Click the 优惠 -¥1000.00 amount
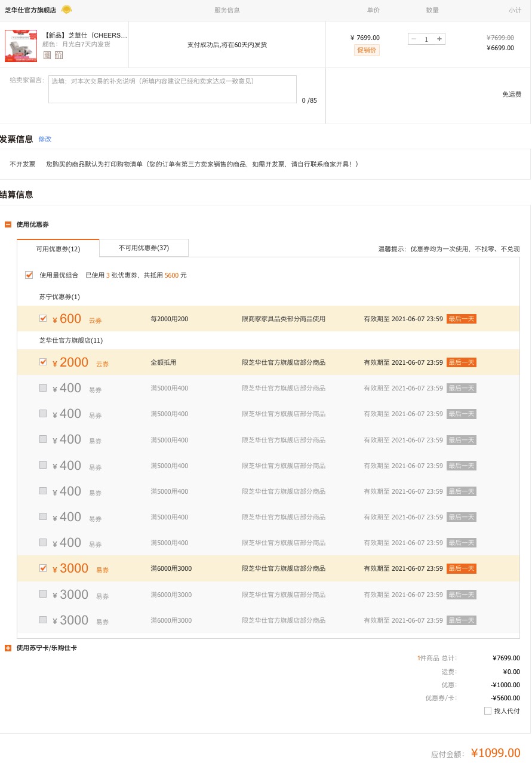 coord(505,685)
